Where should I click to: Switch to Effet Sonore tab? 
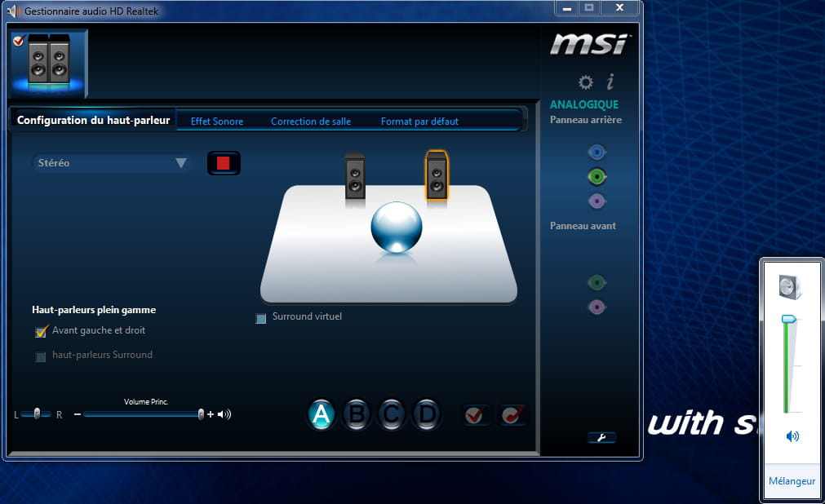click(x=217, y=122)
